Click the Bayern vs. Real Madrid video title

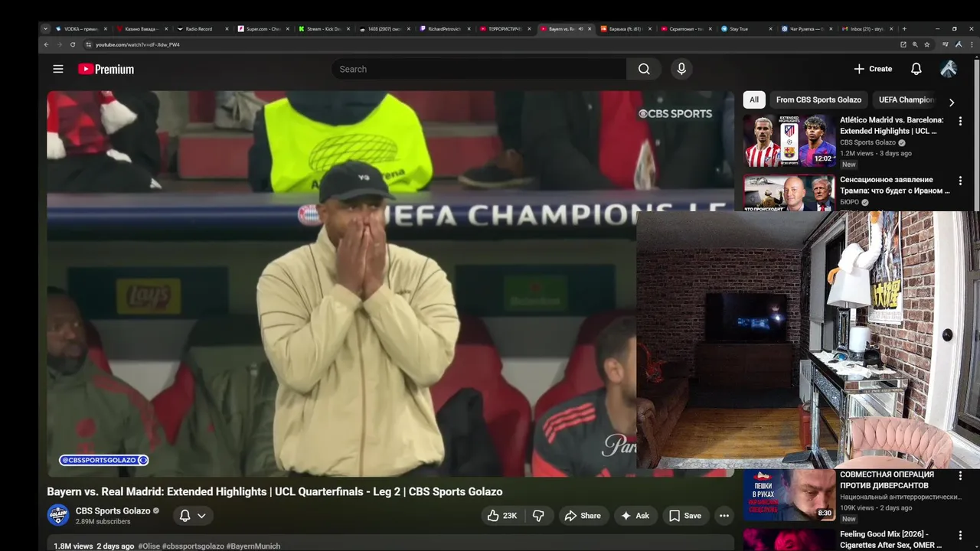click(x=275, y=491)
